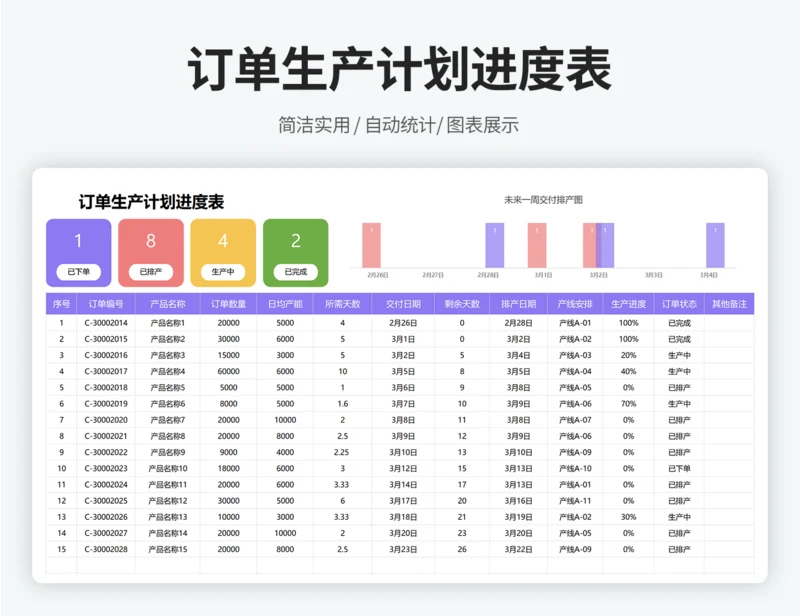Click order number C-30002020
The height and width of the screenshot is (616, 800).
click(x=106, y=420)
